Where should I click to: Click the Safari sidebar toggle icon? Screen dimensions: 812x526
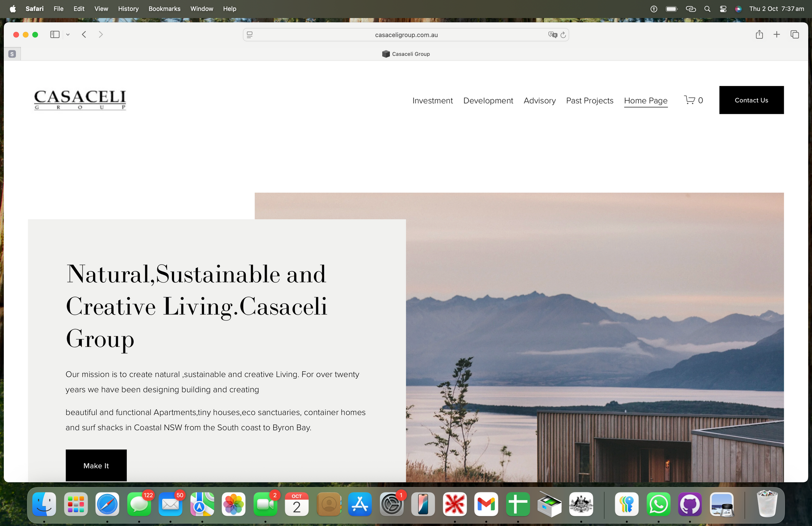(x=55, y=35)
